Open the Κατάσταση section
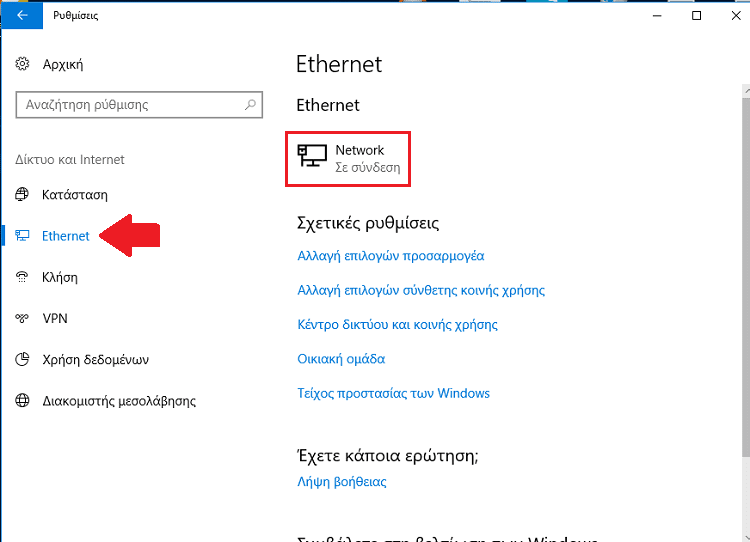750x542 pixels. click(x=75, y=195)
